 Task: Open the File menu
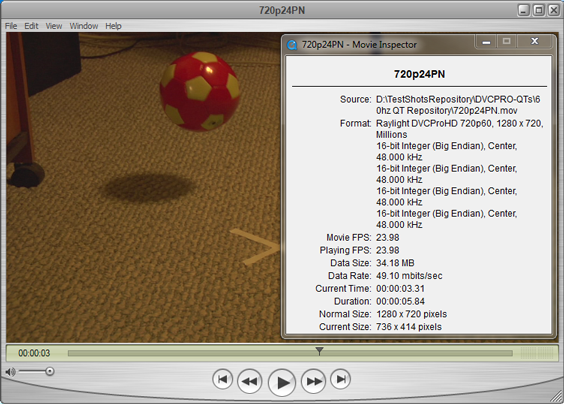(x=11, y=26)
